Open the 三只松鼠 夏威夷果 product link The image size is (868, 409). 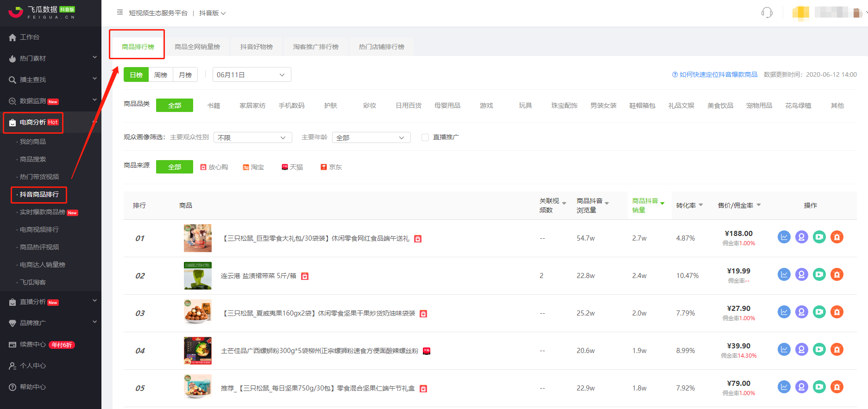click(x=318, y=314)
